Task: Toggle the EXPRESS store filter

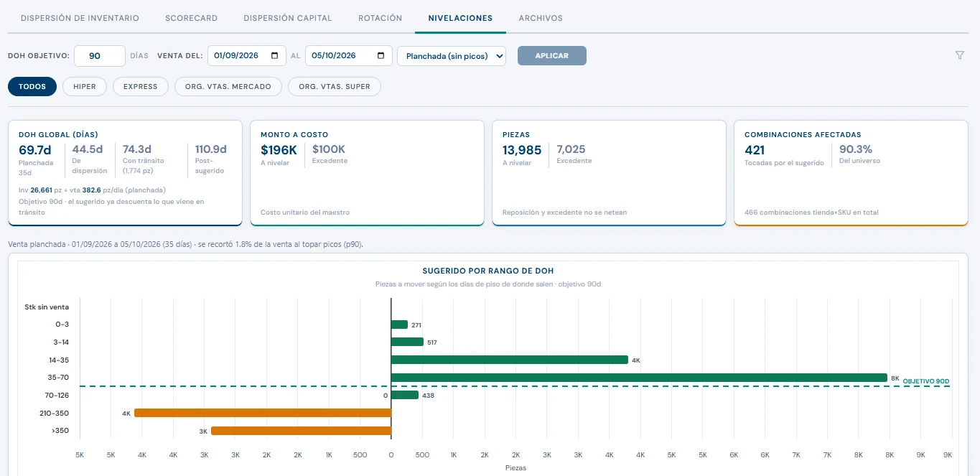Action: pos(140,86)
